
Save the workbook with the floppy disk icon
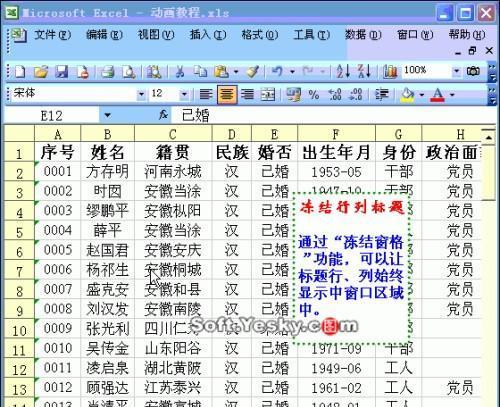(x=62, y=71)
